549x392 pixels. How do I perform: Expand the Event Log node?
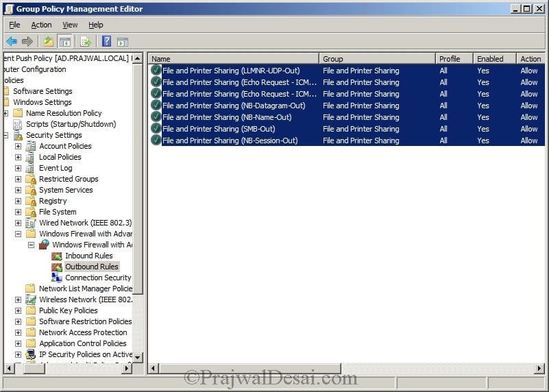pos(19,168)
